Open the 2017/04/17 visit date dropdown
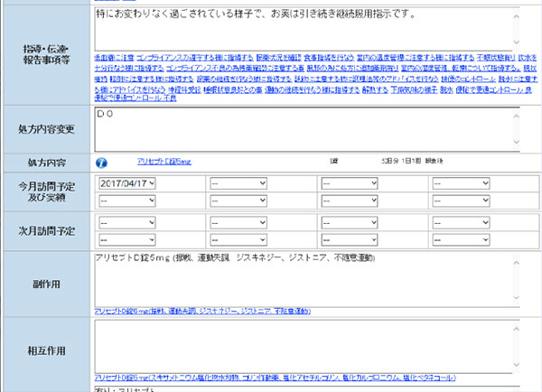The height and width of the screenshot is (392, 542). click(x=127, y=183)
